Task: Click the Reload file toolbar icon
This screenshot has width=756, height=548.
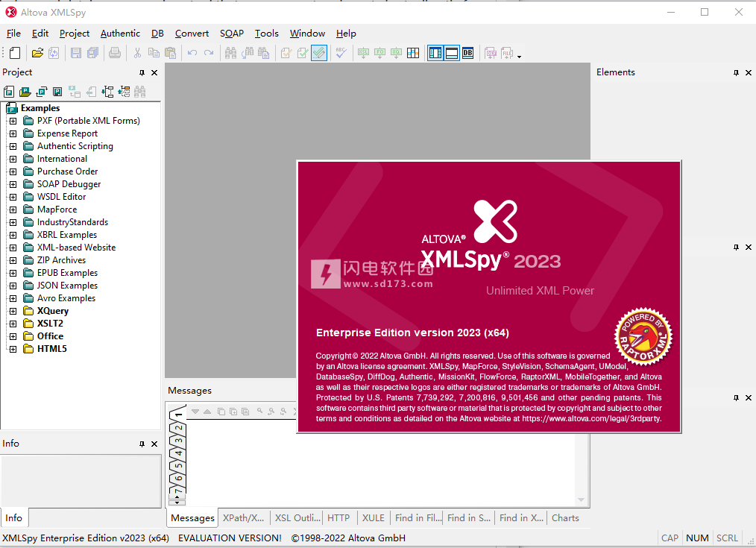Action: pyautogui.click(x=54, y=52)
